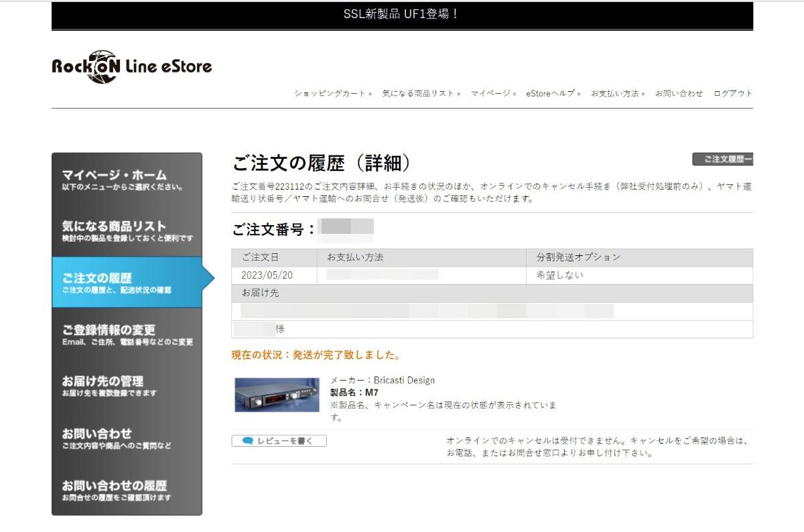Open ショッピングカート in top navigation
Viewport: 804px width, 532px height.
pyautogui.click(x=332, y=94)
